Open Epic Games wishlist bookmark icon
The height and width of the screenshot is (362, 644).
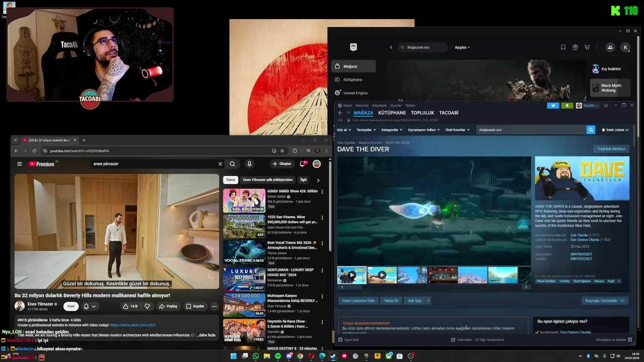click(563, 47)
